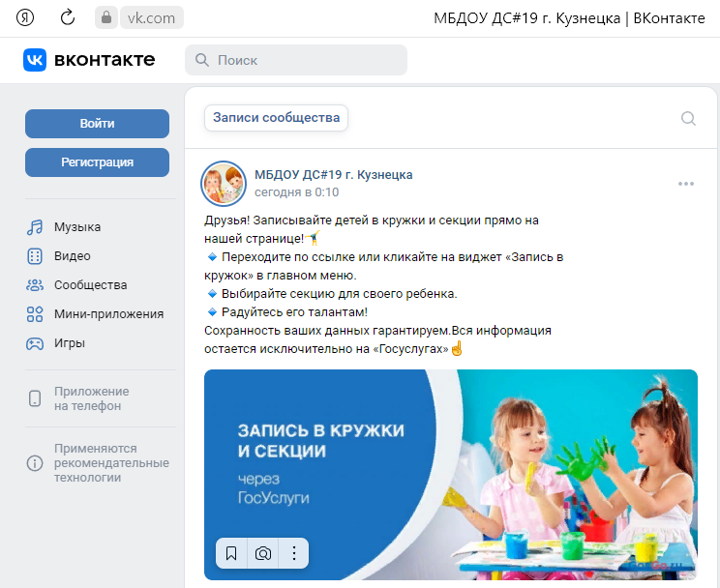Select the Записи сообщества tab
This screenshot has height=588, width=720.
coord(276,118)
